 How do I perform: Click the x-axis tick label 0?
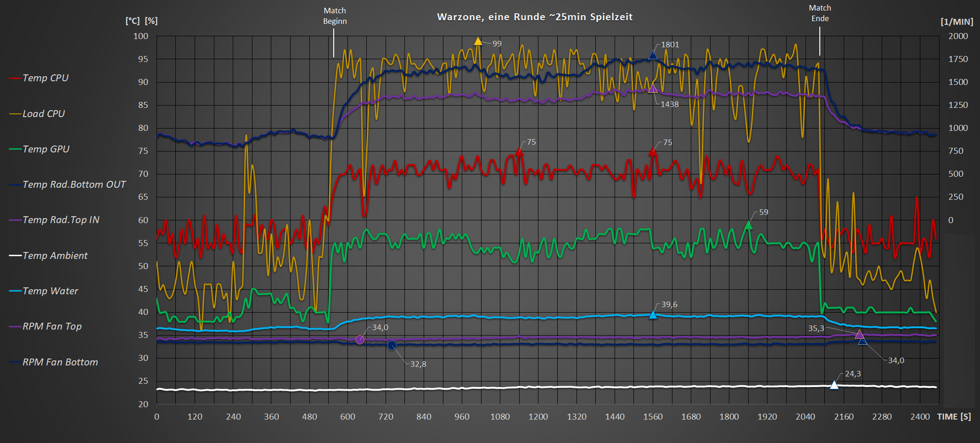tap(157, 416)
